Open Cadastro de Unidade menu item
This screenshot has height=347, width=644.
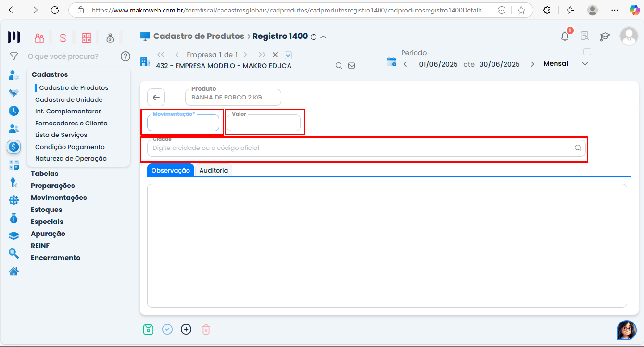coord(69,99)
